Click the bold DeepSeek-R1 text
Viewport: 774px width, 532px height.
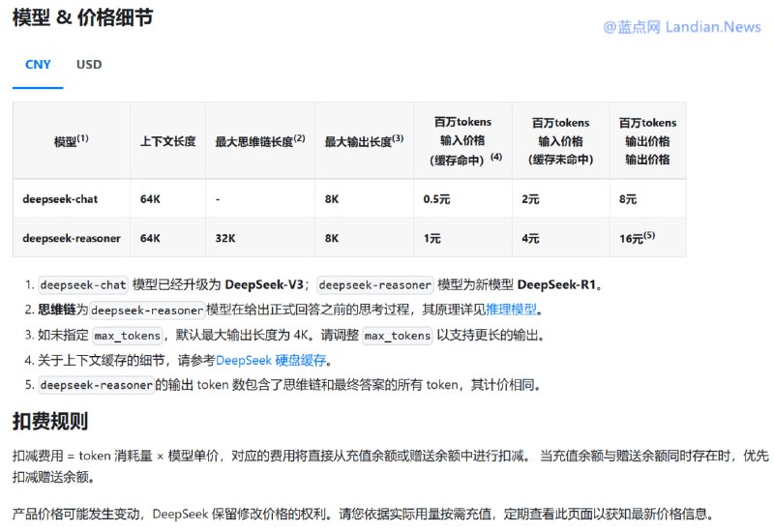[557, 284]
